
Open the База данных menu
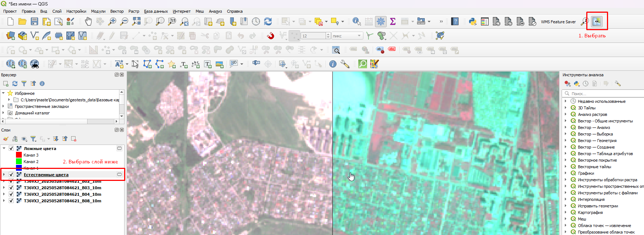coord(156,11)
